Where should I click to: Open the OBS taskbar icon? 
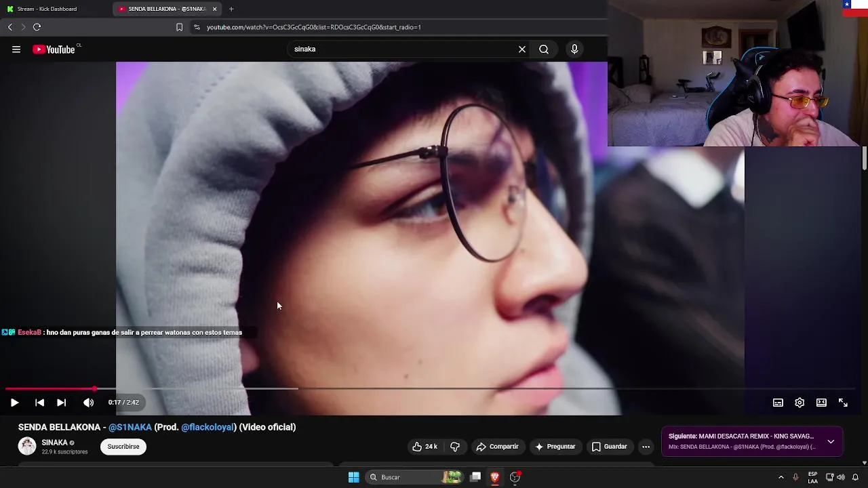tap(515, 477)
